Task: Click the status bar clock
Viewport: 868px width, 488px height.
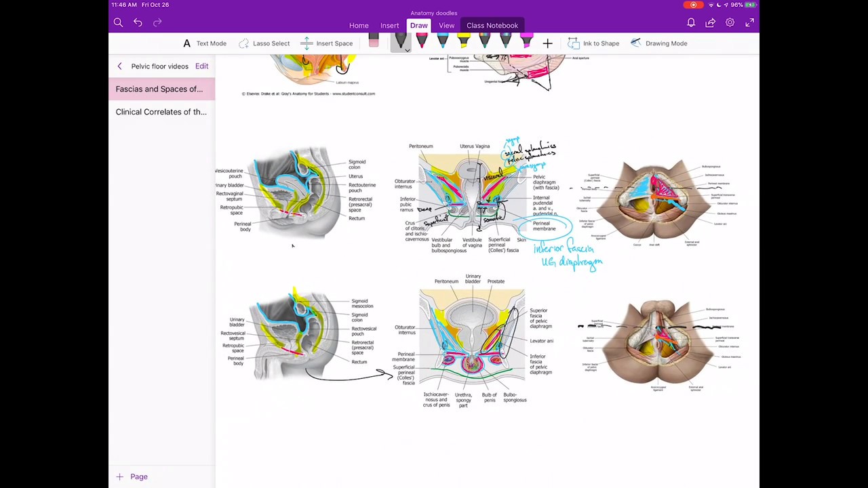Action: (x=123, y=5)
